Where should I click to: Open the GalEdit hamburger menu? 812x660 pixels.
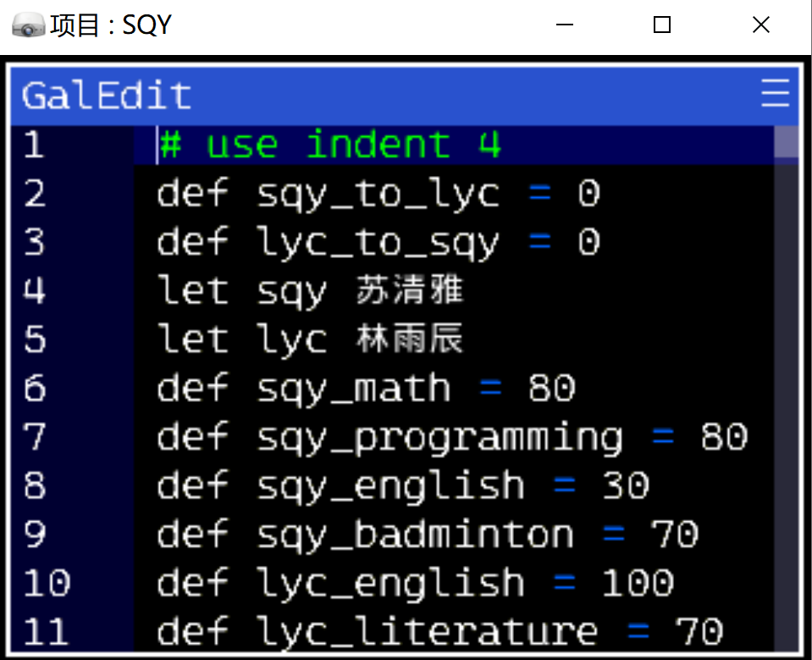point(775,93)
